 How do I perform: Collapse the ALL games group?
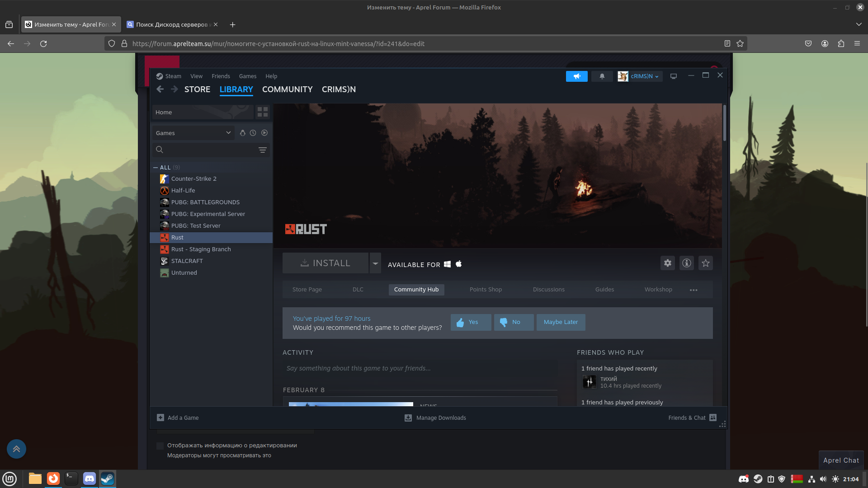click(x=156, y=168)
